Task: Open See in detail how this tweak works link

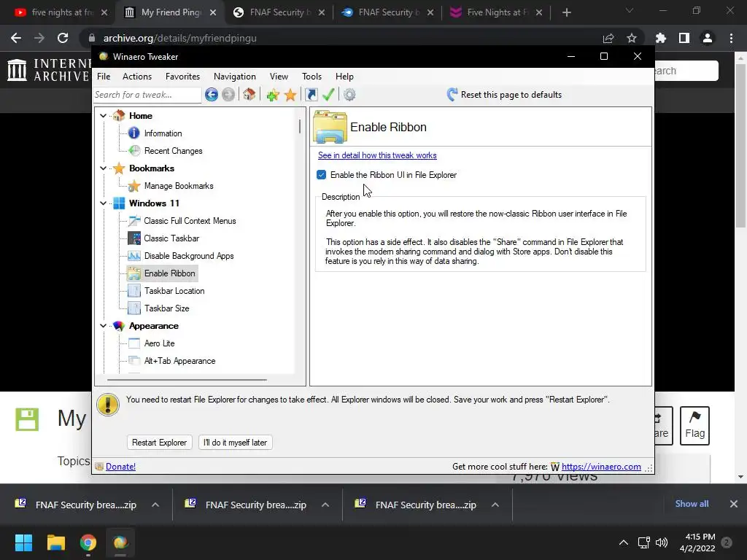Action: tap(377, 155)
